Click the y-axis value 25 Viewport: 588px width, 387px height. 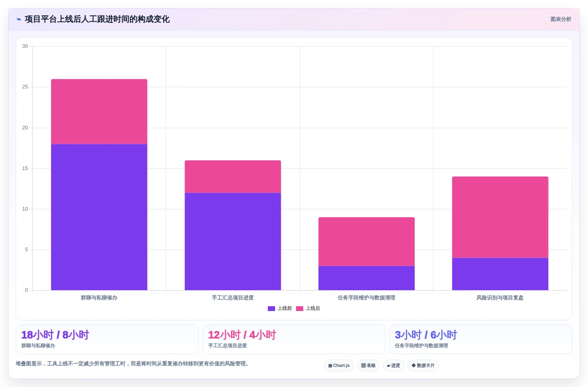[x=25, y=87]
